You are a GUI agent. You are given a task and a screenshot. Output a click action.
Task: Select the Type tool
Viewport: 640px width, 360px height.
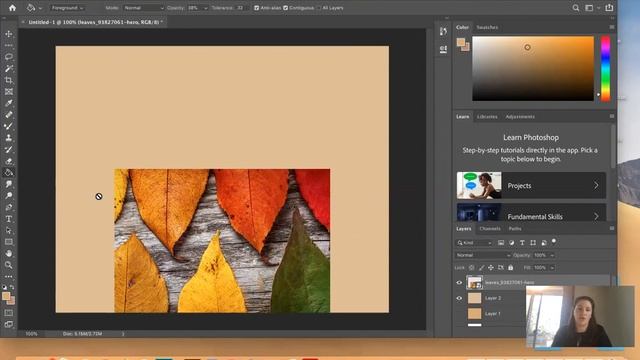coord(9,219)
